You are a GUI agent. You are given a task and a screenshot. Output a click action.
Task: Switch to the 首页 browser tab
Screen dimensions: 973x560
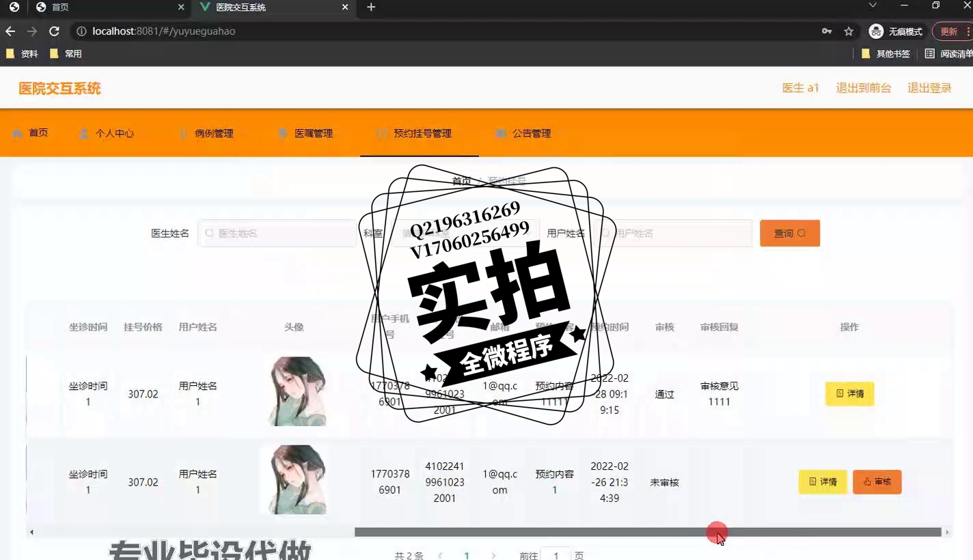point(109,8)
